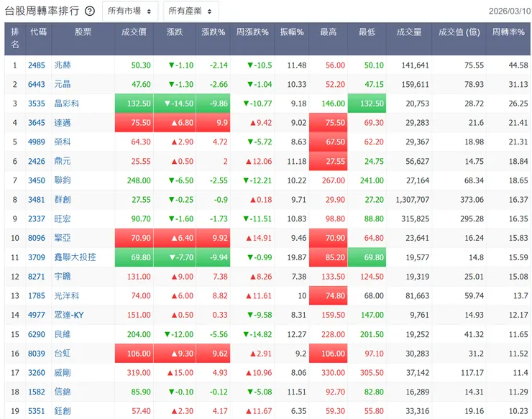Screen dimensions: 532x419
Task: Open 晶彩科 stock page
Action: (x=66, y=103)
